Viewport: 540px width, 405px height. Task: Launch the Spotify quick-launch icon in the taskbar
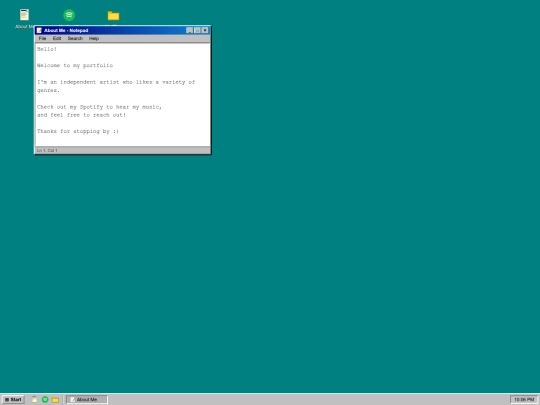pyautogui.click(x=45, y=399)
